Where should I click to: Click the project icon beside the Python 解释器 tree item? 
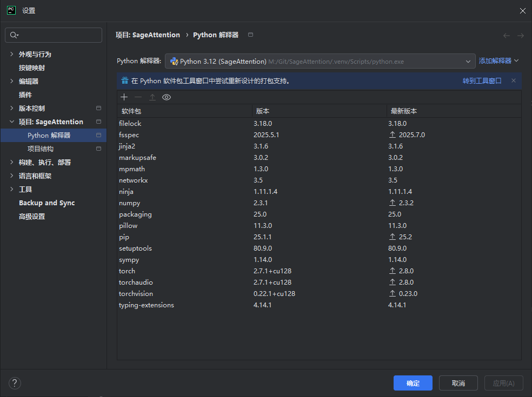[99, 135]
